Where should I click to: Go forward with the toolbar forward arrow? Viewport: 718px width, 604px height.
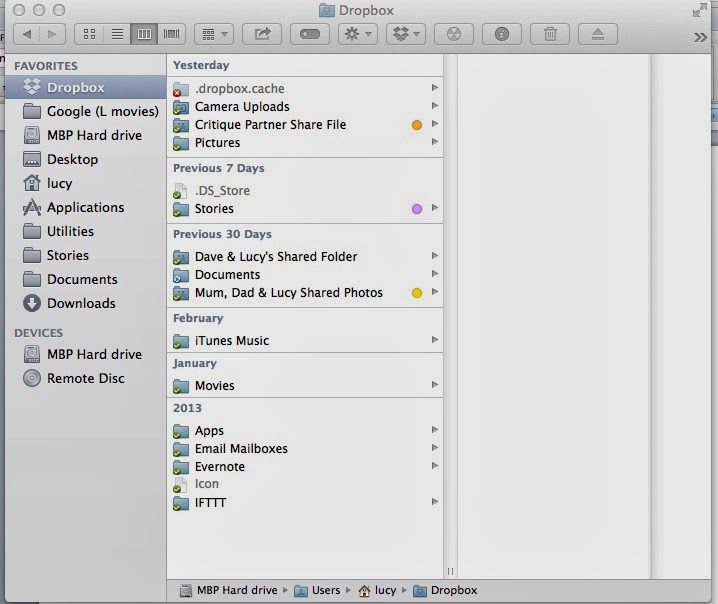[x=52, y=34]
